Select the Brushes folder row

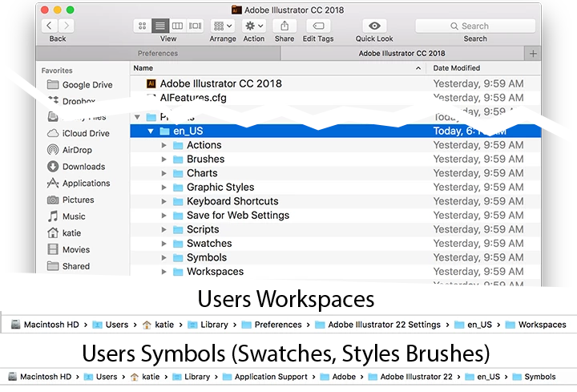[335, 159]
